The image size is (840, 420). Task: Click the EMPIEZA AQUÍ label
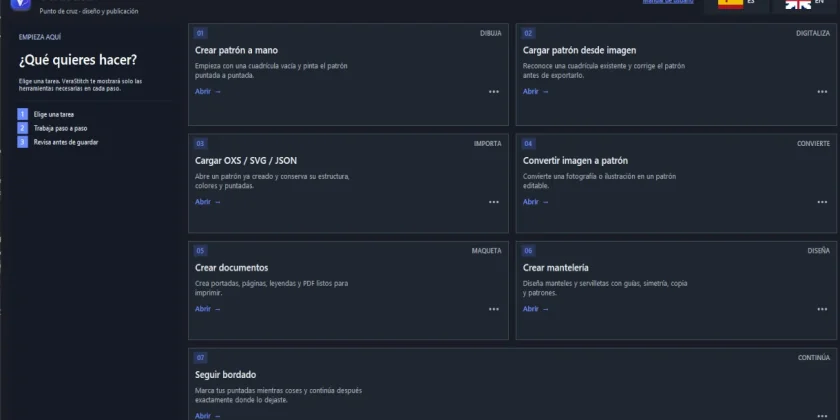[x=40, y=38]
